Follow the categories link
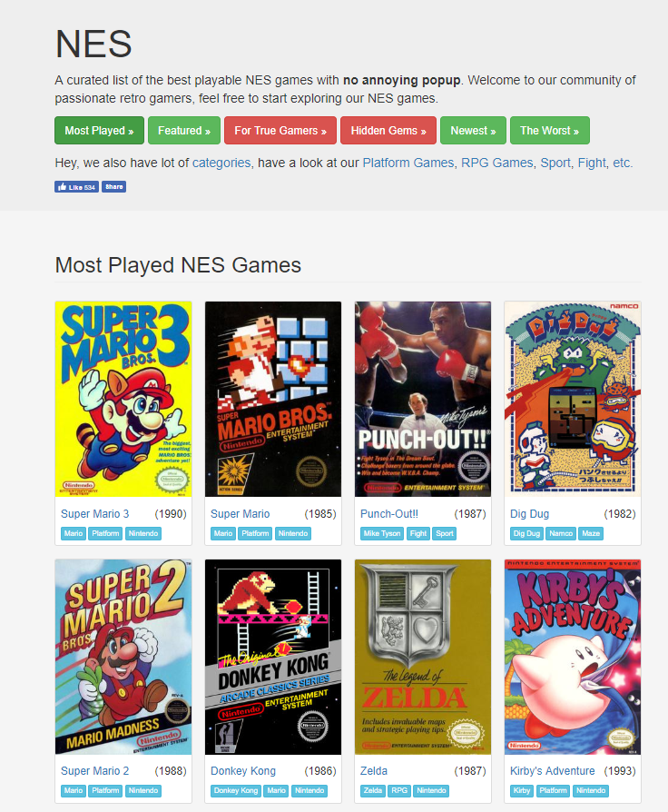This screenshot has width=668, height=812. [221, 163]
